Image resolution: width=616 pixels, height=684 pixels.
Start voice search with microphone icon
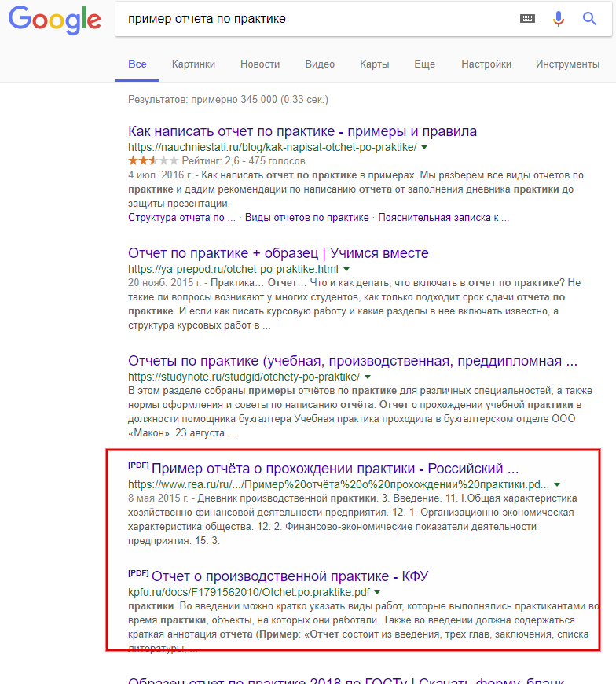point(559,19)
